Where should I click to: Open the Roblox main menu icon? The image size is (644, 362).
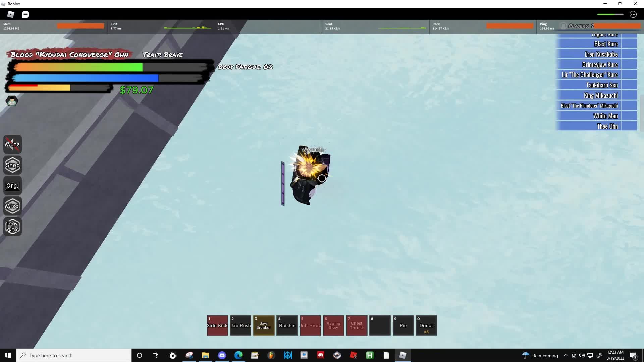click(11, 14)
